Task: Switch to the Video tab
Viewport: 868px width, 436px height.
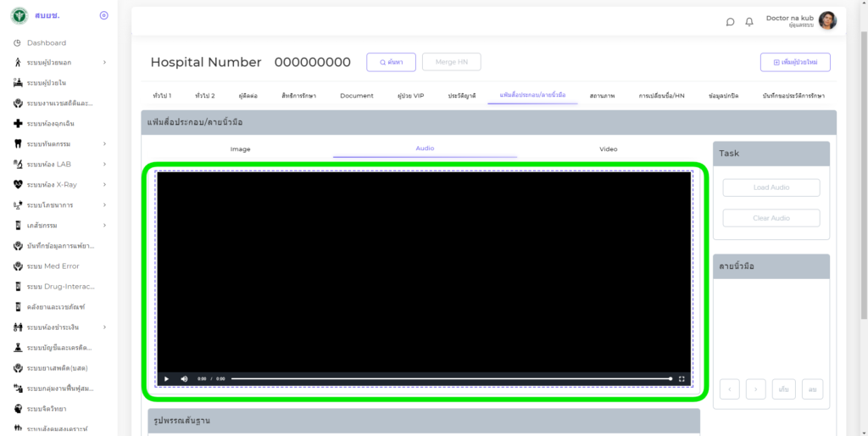Action: pyautogui.click(x=609, y=149)
